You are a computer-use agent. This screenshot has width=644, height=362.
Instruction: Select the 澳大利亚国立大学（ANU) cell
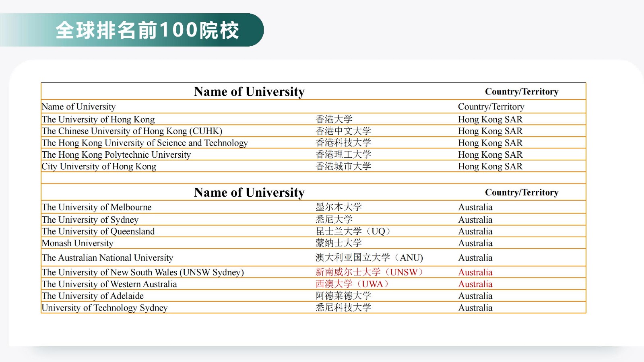point(369,258)
